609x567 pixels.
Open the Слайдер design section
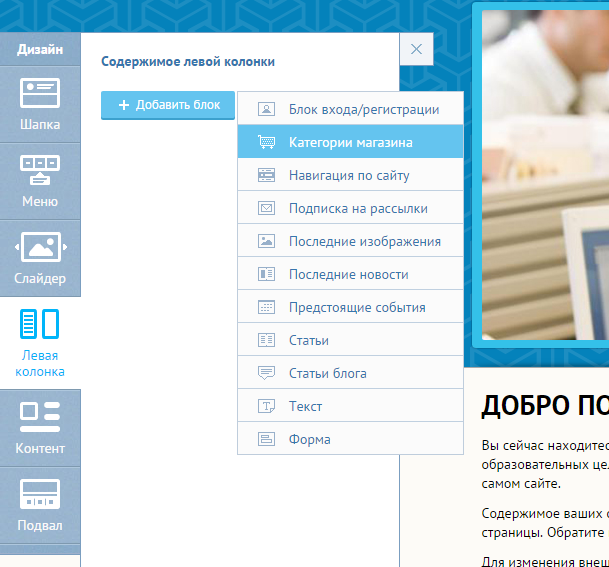point(40,258)
